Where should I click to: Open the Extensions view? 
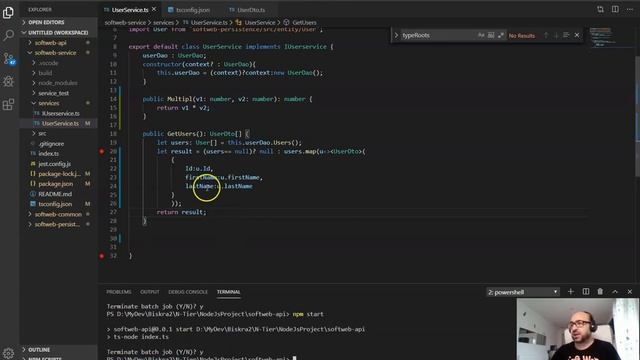(x=8, y=104)
